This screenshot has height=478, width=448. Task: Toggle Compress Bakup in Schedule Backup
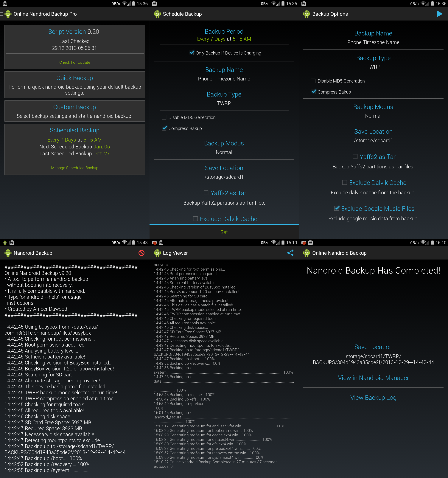click(164, 128)
